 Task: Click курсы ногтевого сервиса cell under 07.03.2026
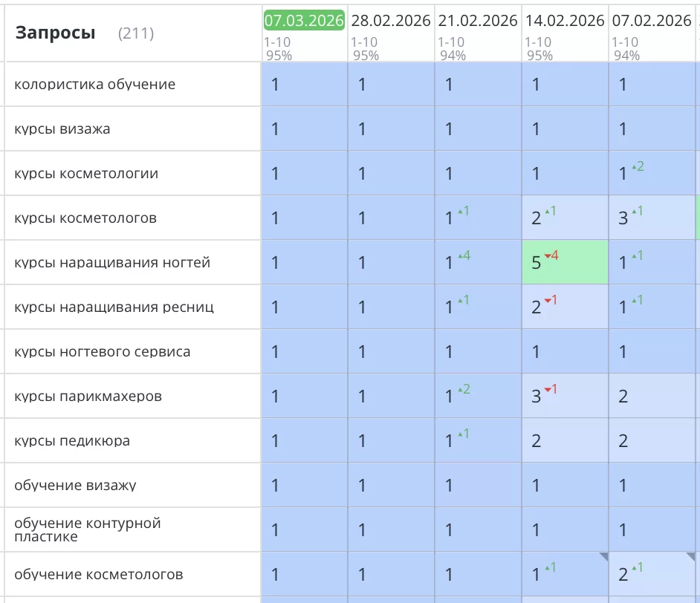coord(304,352)
